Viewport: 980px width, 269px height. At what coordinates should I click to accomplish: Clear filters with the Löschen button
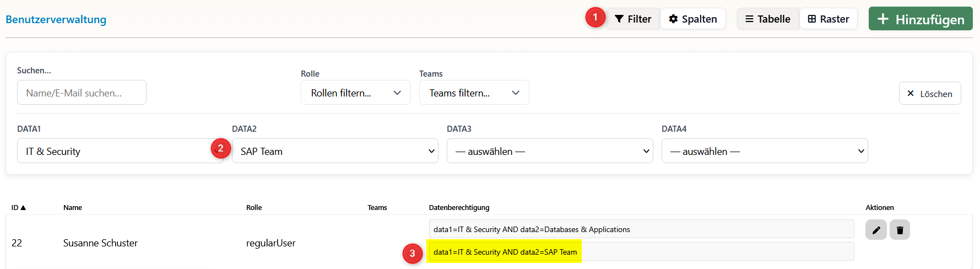(929, 94)
